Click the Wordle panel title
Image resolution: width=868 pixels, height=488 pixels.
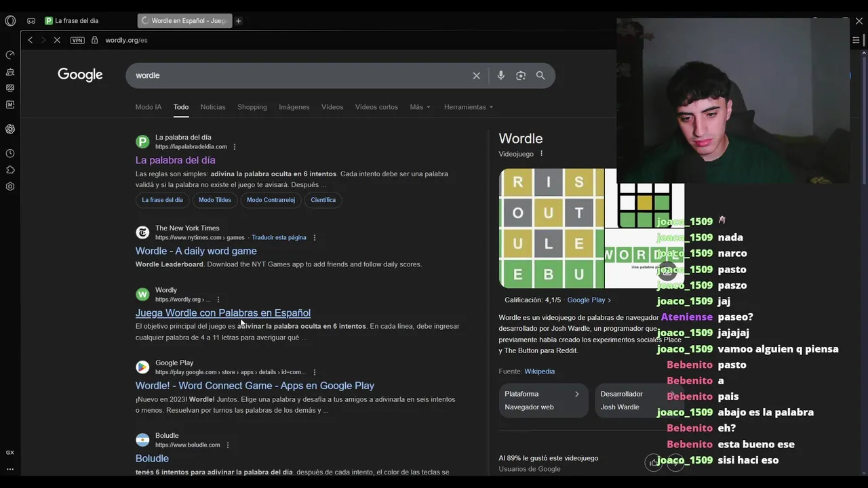click(x=521, y=138)
